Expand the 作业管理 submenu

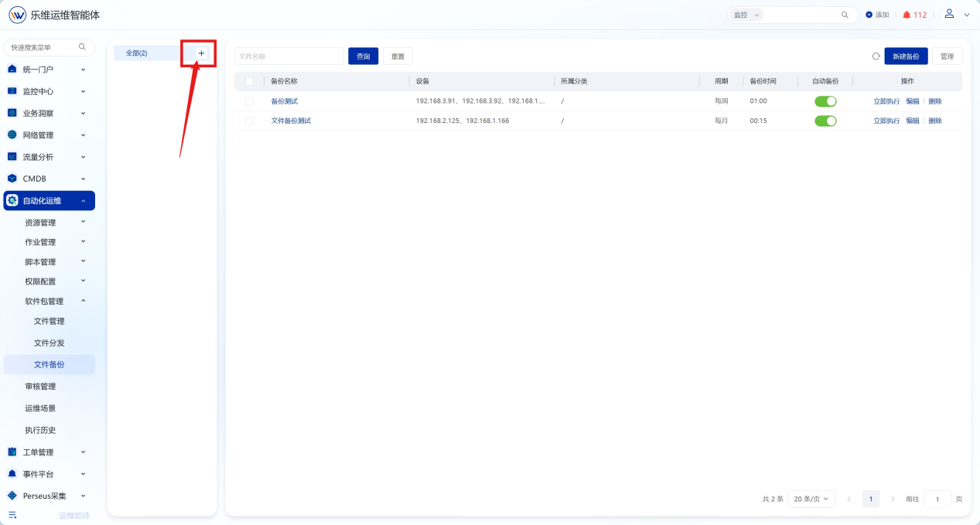[83, 242]
